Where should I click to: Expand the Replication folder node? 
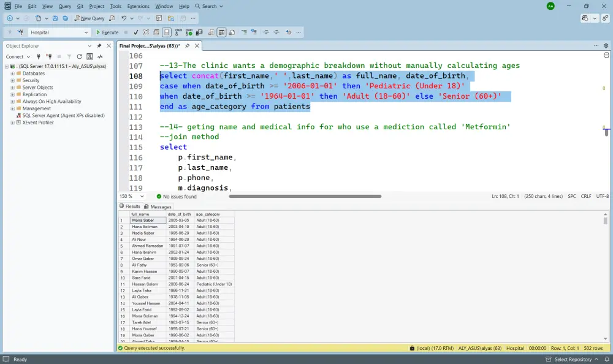[12, 94]
